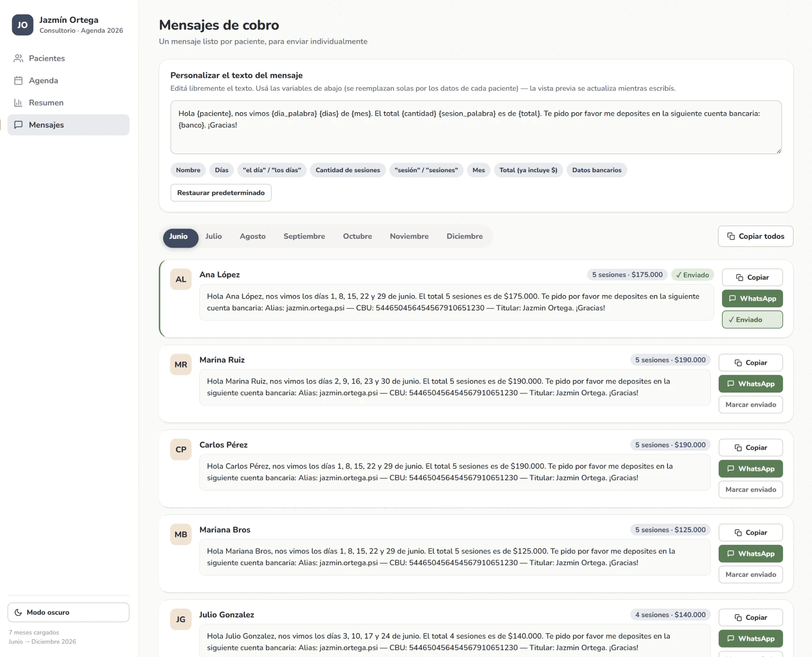
Task: Switch to the Octubre tab
Action: tap(357, 236)
